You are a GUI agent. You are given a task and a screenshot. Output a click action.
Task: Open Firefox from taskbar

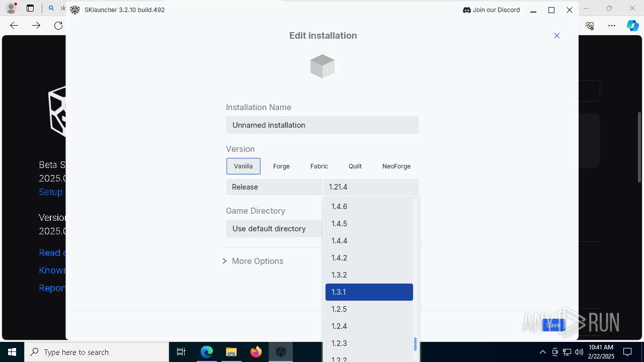click(256, 352)
